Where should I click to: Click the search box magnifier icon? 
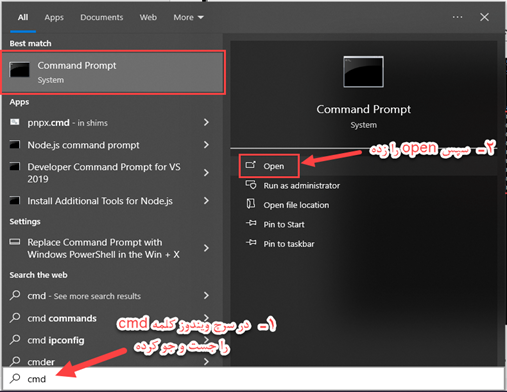(x=15, y=378)
